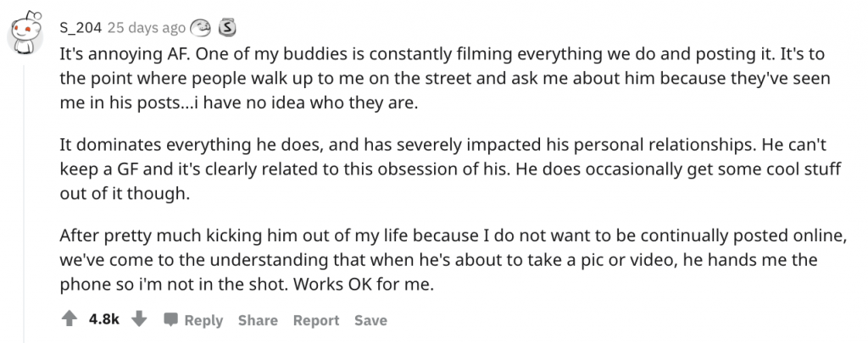Share this comment
This screenshot has width=868, height=343.
258,320
